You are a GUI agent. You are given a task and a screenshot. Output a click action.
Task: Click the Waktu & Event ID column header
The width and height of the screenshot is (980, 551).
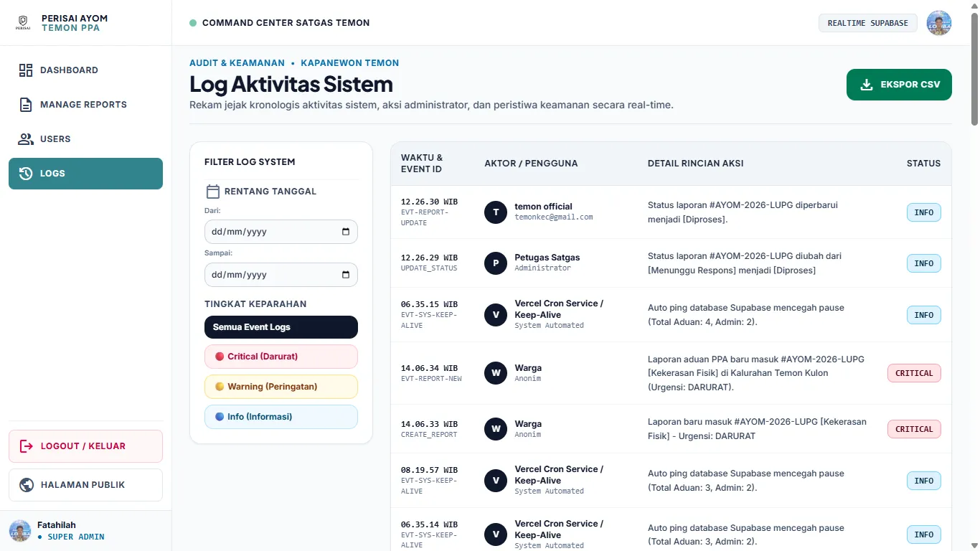coord(422,164)
